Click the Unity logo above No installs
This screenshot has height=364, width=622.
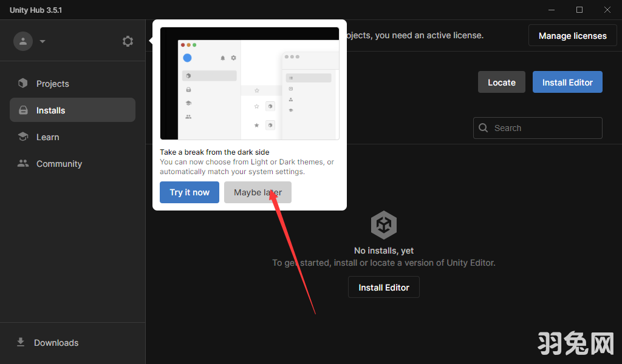tap(384, 226)
